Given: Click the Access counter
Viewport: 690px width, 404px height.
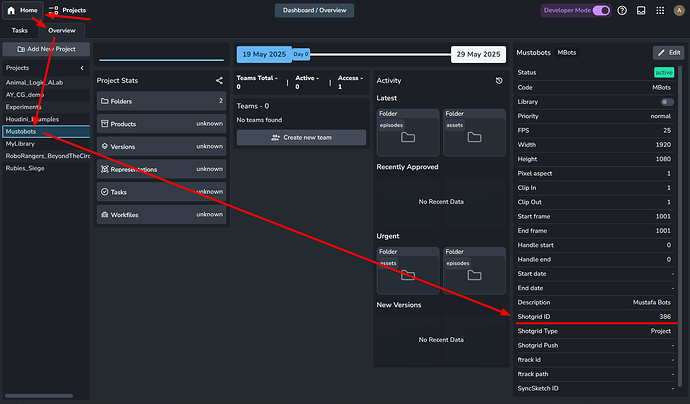Looking at the screenshot, I should tap(350, 82).
